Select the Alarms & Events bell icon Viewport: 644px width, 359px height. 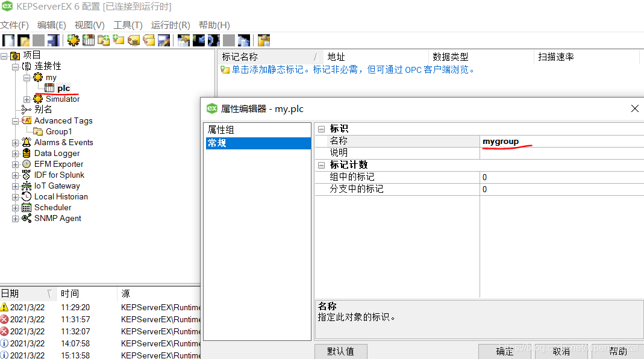[27, 142]
